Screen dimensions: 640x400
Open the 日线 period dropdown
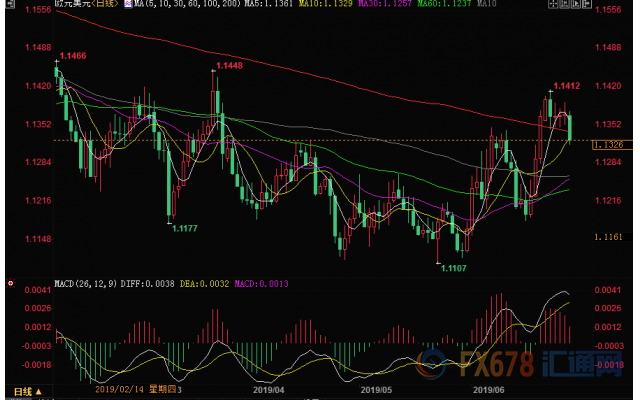(x=28, y=392)
